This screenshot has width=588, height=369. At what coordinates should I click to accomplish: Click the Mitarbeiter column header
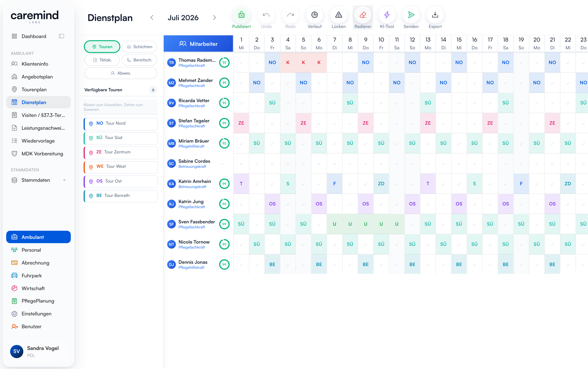click(198, 44)
